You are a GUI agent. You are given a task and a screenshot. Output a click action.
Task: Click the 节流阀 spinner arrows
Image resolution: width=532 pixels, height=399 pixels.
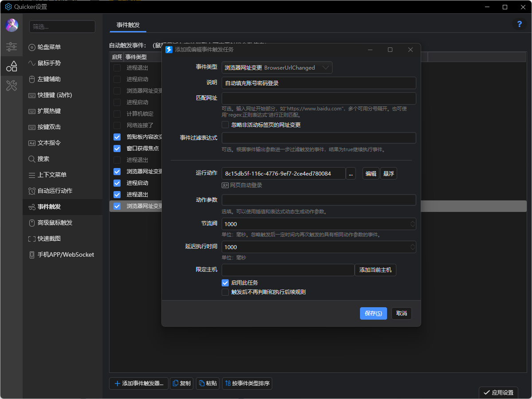click(x=413, y=224)
